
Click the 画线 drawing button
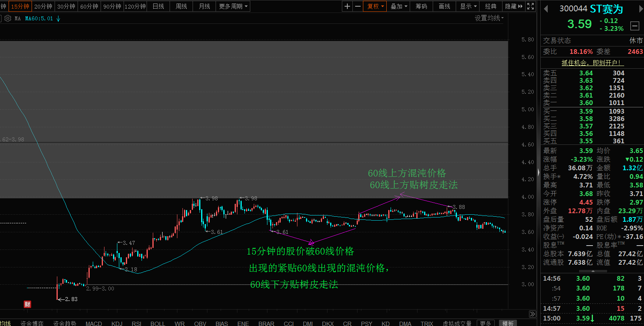pyautogui.click(x=444, y=6)
